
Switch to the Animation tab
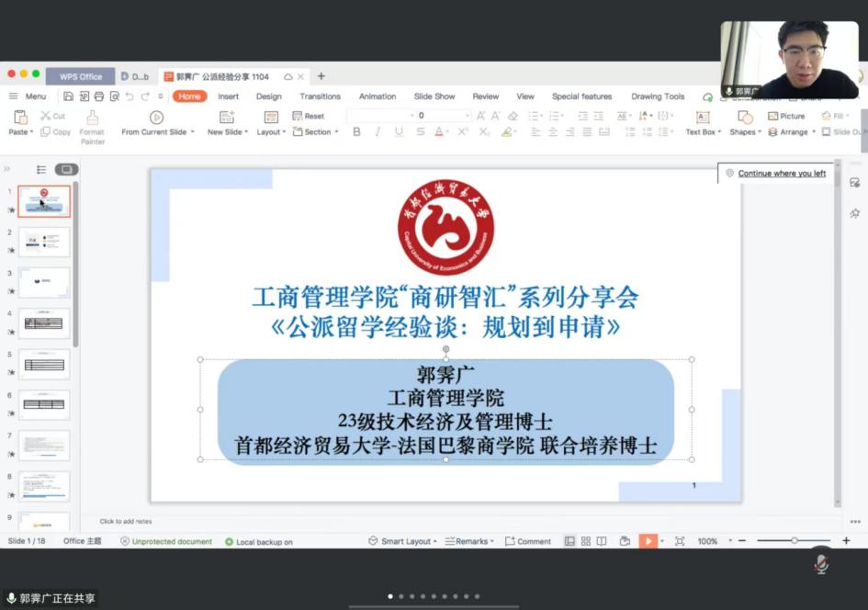pyautogui.click(x=377, y=96)
